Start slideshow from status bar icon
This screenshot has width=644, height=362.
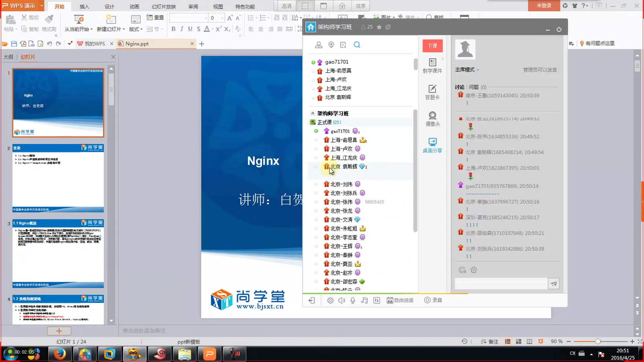tap(541, 342)
